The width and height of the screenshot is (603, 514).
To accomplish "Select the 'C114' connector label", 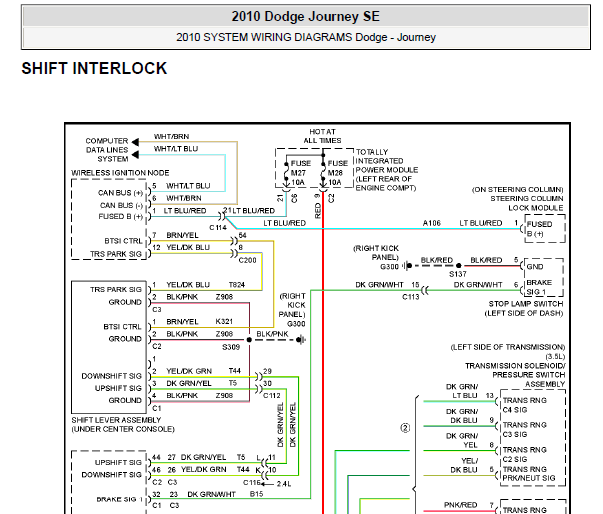I will coord(218,228).
